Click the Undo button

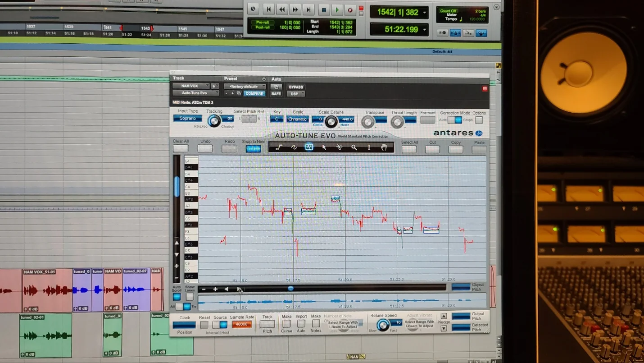tap(205, 148)
